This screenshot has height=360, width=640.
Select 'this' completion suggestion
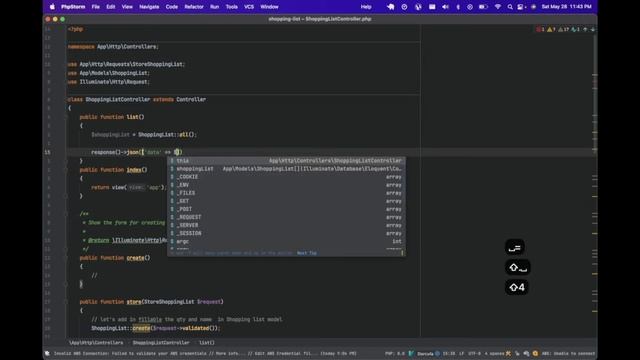click(286, 161)
